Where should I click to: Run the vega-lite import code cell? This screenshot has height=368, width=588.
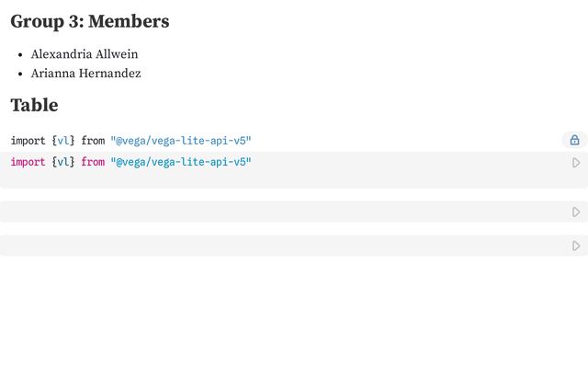pos(576,163)
